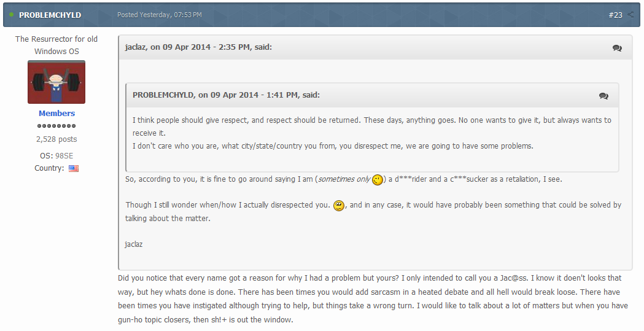The width and height of the screenshot is (644, 331).
Task: Open PROBLEMCHYLD's weightlifter avatar
Action: (56, 82)
